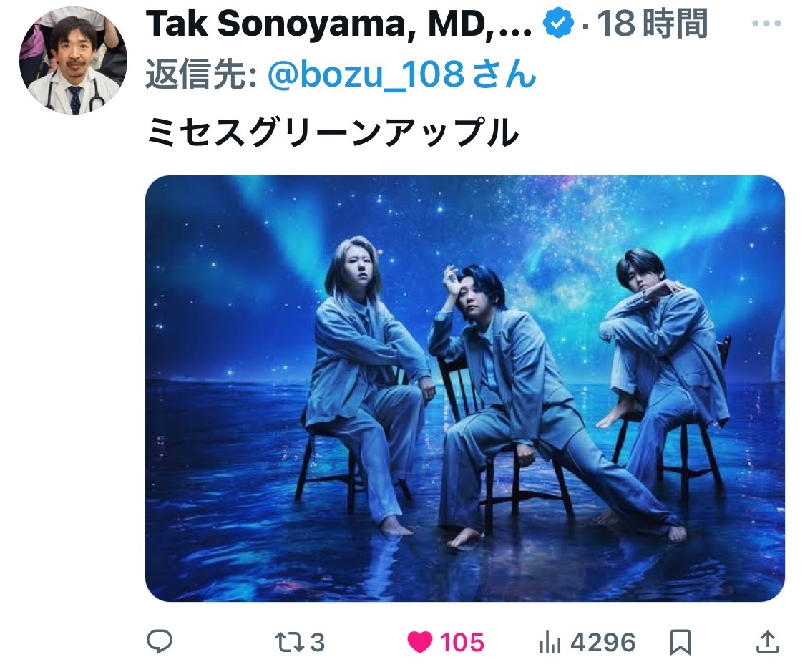Open Tak Sonoyama's profile picture

coord(74,61)
